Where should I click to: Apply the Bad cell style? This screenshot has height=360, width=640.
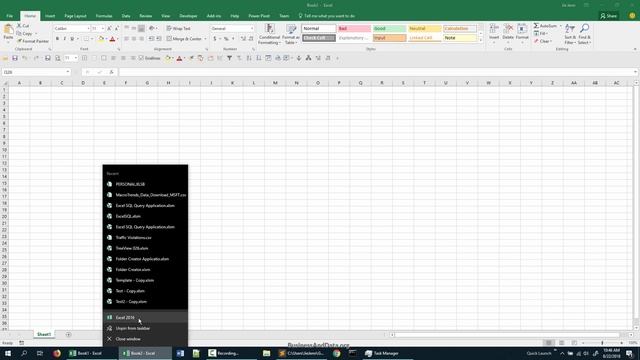pyautogui.click(x=354, y=29)
